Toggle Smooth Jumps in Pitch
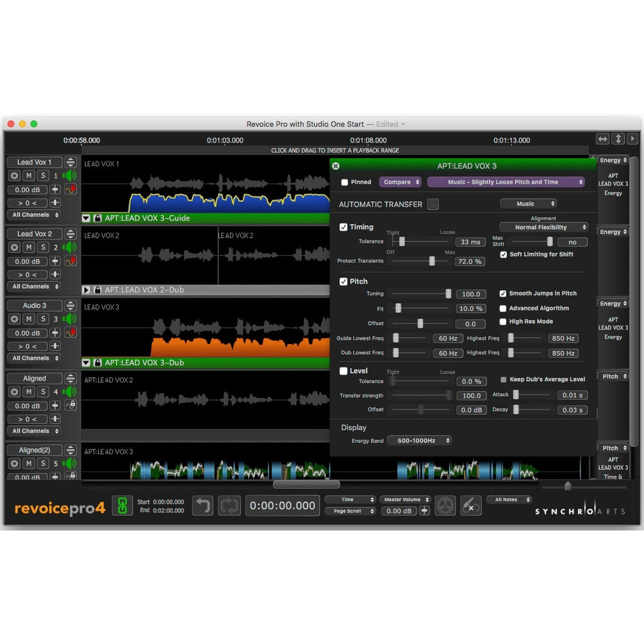Viewport: 644px width, 644px height. pyautogui.click(x=502, y=294)
